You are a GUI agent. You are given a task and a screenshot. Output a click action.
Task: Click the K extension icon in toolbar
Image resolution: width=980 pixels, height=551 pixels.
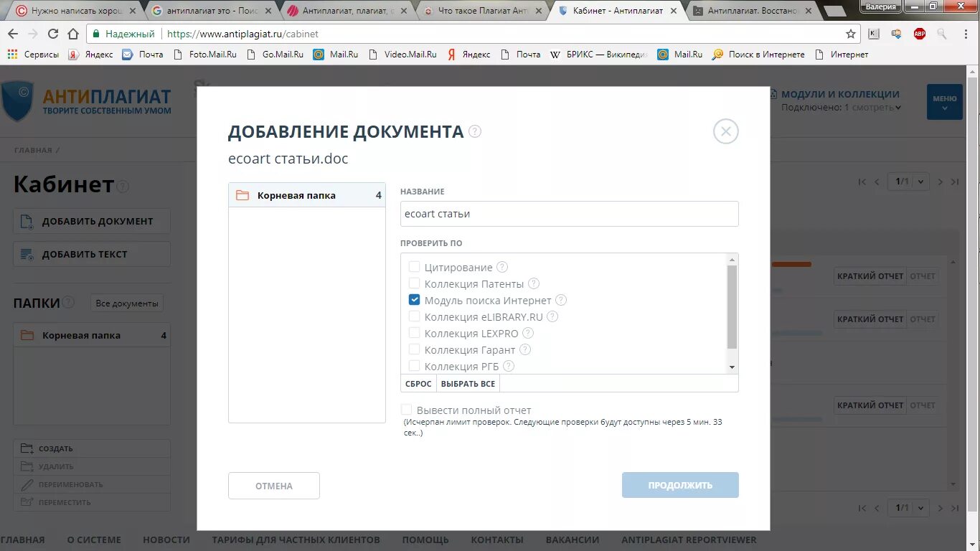[873, 34]
